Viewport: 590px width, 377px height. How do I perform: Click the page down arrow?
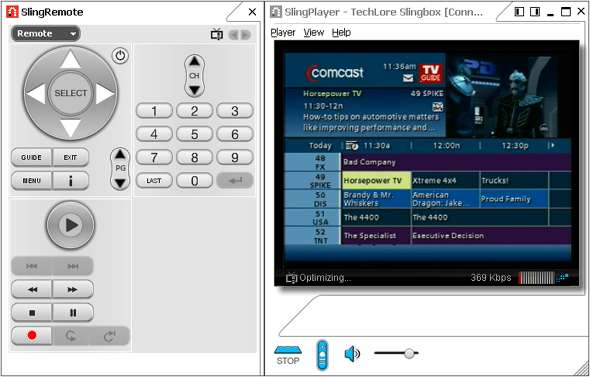tap(120, 183)
